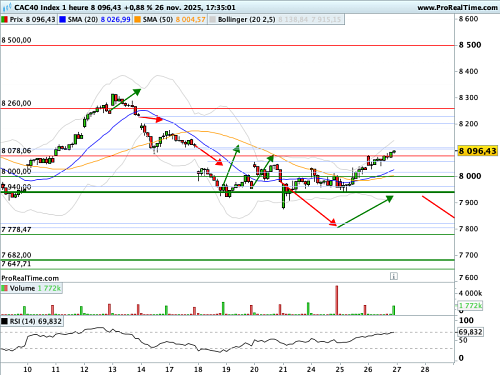Select date 19 on the time axis

point(226,369)
